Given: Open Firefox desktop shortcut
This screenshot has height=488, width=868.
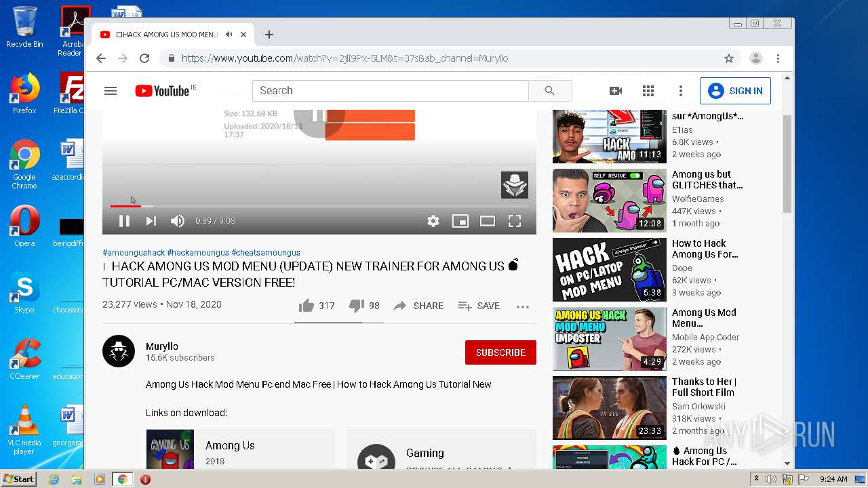Looking at the screenshot, I should (x=24, y=94).
